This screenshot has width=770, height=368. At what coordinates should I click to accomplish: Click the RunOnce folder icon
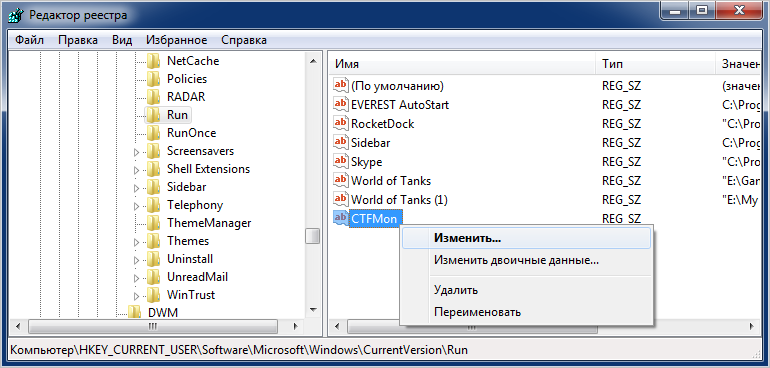point(154,133)
